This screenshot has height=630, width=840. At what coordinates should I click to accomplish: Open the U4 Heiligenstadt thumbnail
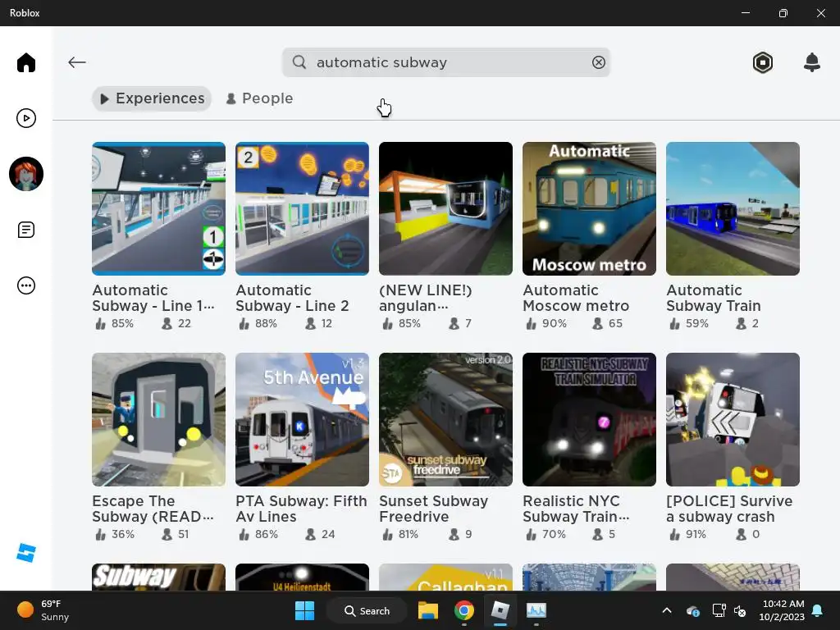tap(302, 577)
